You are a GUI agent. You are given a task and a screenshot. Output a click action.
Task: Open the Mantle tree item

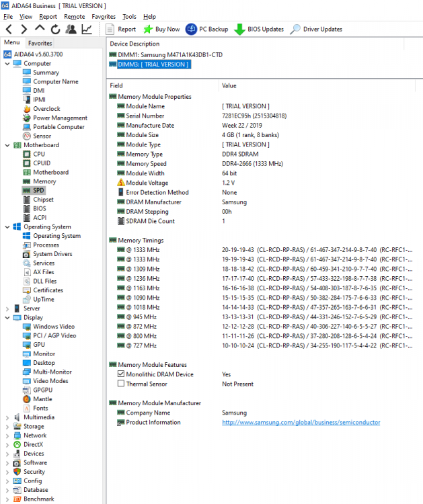click(x=38, y=399)
